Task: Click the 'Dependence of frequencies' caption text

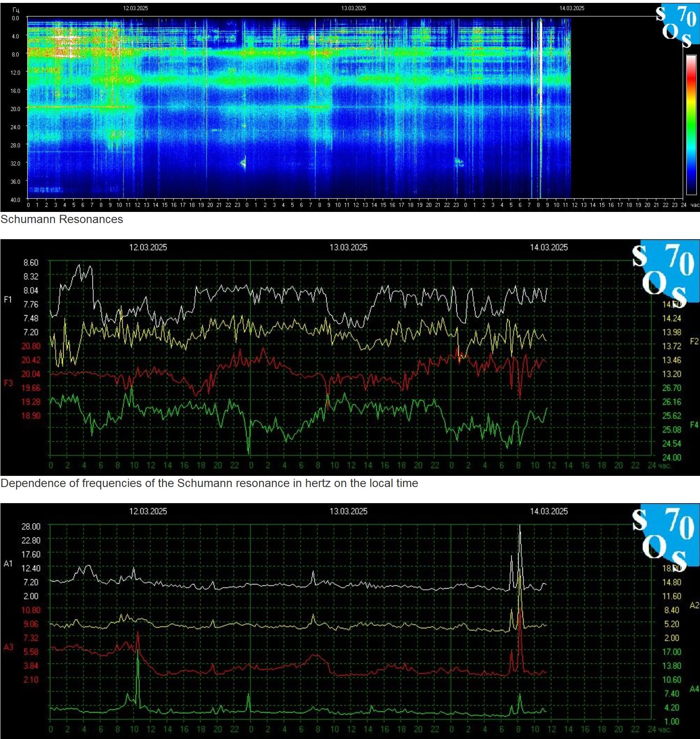Action: coord(209,483)
